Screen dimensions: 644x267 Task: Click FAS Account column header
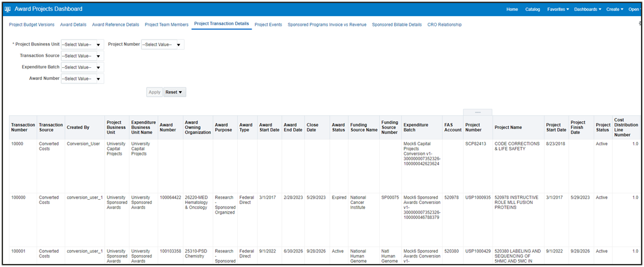453,127
